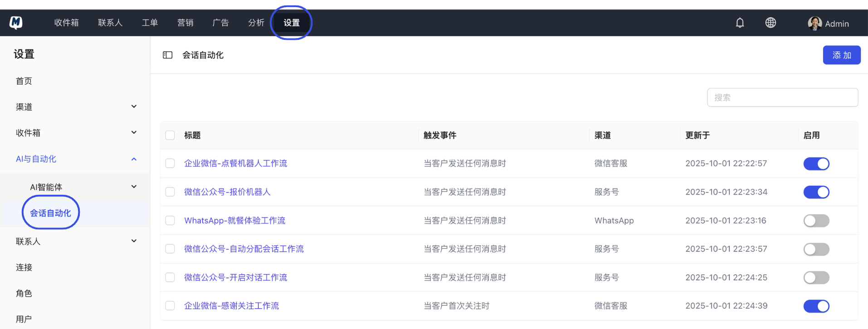Enable the WhatsApp-就餐体验工作流 toggle

coord(816,221)
